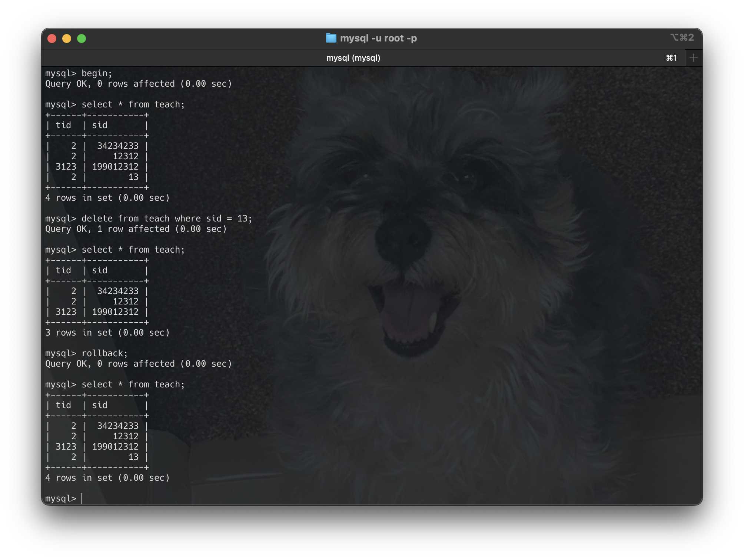Click the yellow minimize traffic light

[67, 38]
